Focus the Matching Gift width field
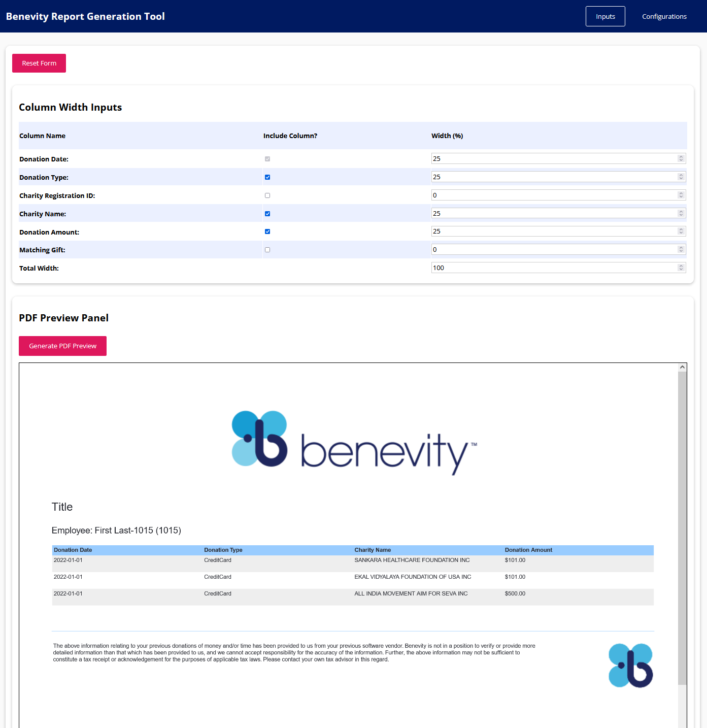This screenshot has width=707, height=728. pyautogui.click(x=558, y=249)
